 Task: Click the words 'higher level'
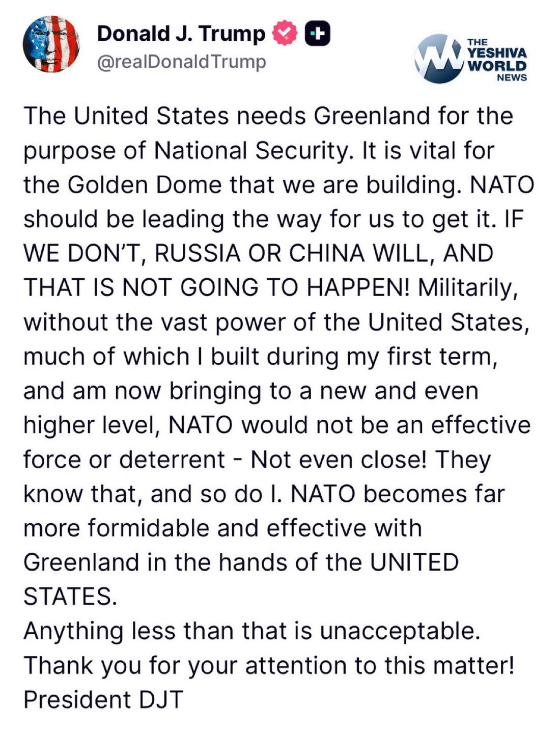92,425
